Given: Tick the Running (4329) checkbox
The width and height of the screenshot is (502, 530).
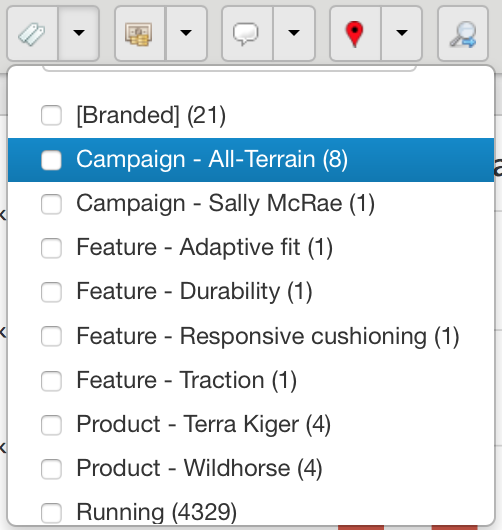Looking at the screenshot, I should pos(51,513).
